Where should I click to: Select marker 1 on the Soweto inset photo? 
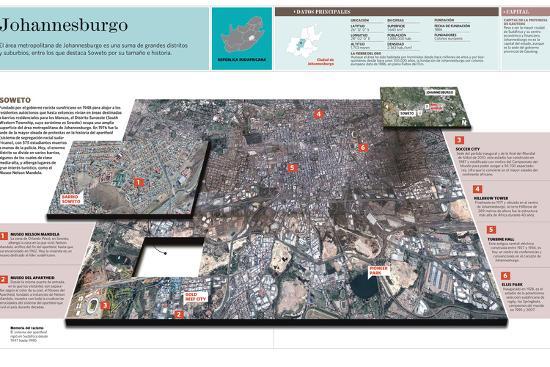pyautogui.click(x=139, y=182)
